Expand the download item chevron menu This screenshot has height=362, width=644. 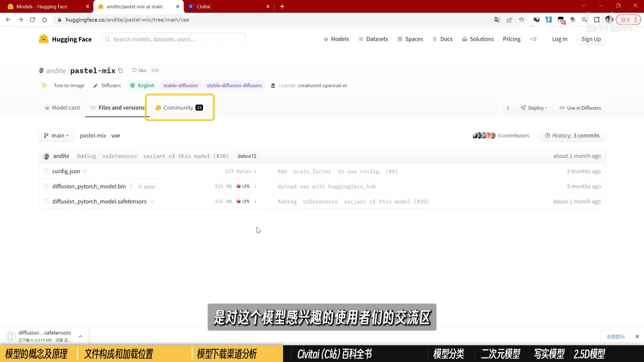click(x=80, y=336)
